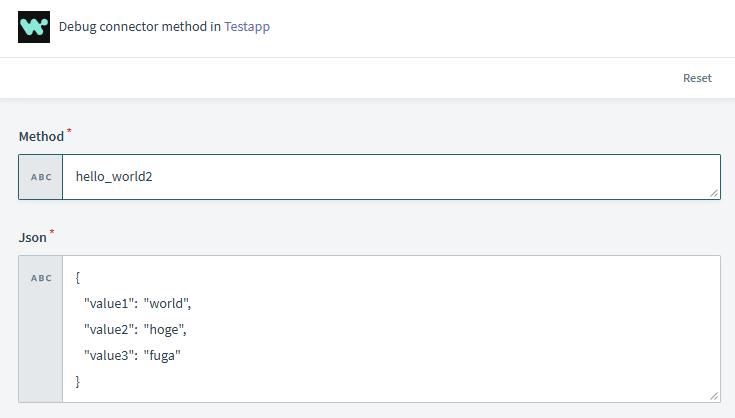Click the red asterisk next to Method

pyautogui.click(x=69, y=131)
